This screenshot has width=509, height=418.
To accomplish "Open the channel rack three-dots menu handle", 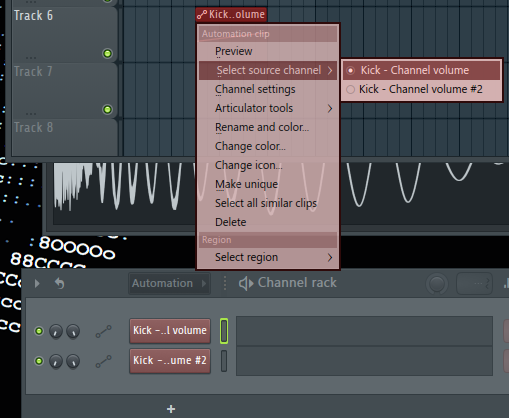I will pos(225,283).
